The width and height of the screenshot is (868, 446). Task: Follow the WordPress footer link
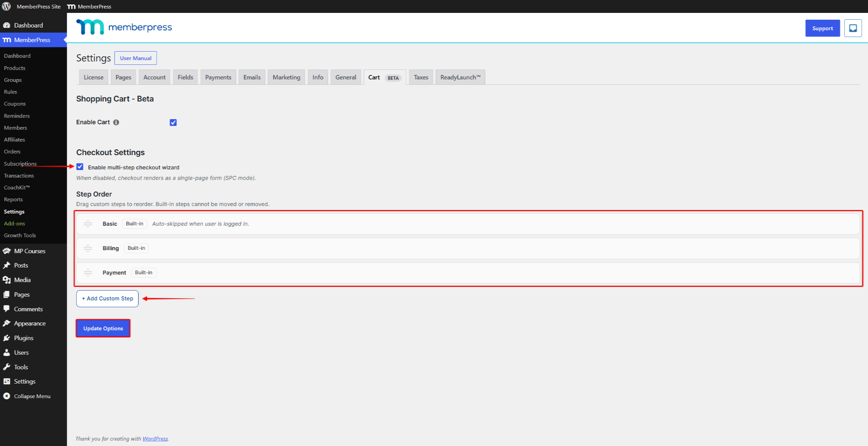click(x=155, y=439)
